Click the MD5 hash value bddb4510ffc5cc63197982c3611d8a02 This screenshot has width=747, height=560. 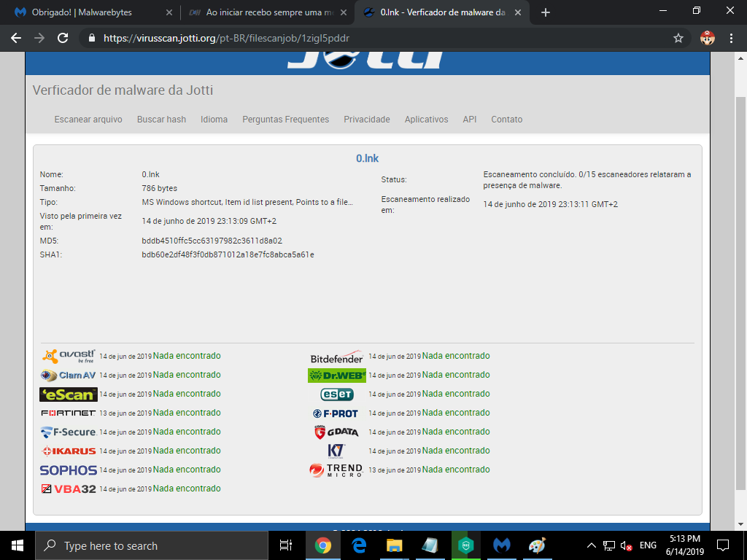pos(212,241)
